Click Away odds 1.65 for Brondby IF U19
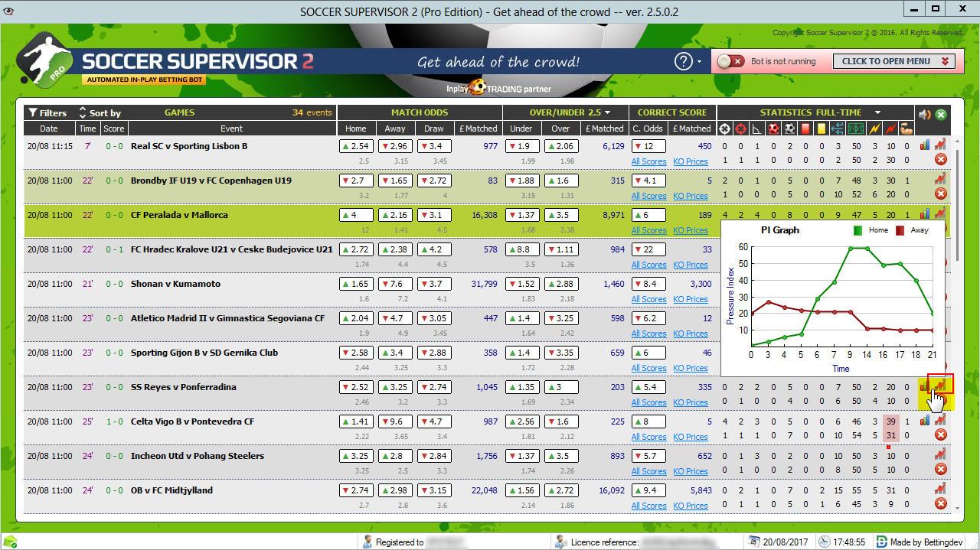This screenshot has width=980, height=550. pos(395,181)
